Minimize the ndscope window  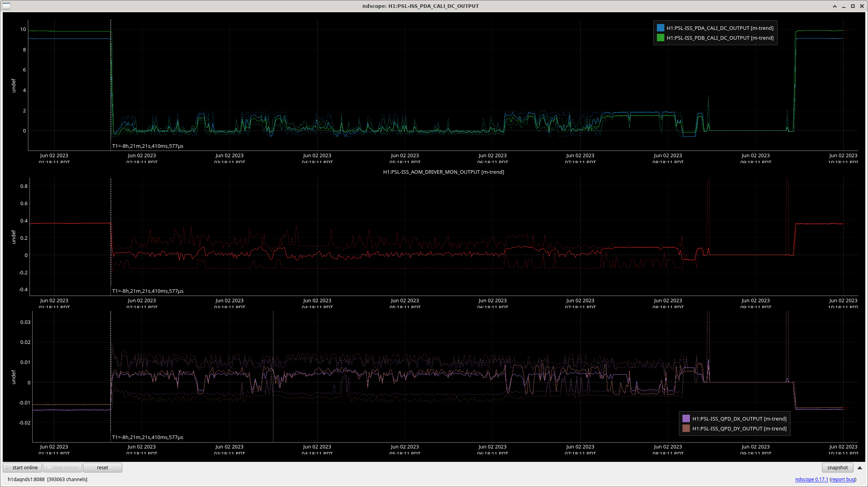(844, 6)
